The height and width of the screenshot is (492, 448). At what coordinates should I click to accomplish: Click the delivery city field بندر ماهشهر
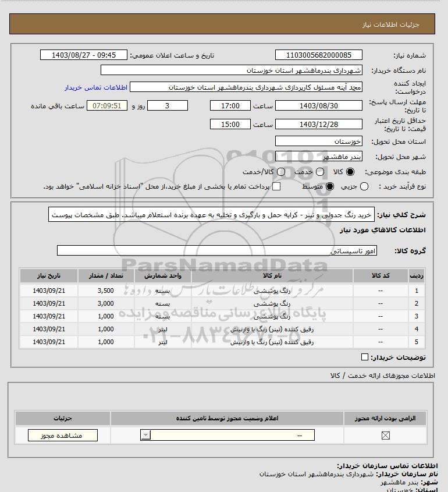[318, 156]
